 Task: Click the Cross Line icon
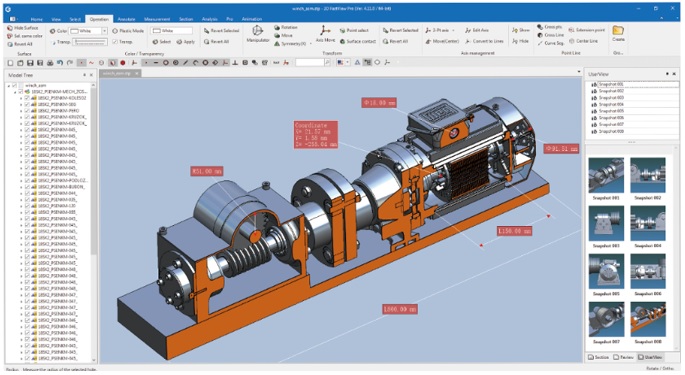[540, 35]
